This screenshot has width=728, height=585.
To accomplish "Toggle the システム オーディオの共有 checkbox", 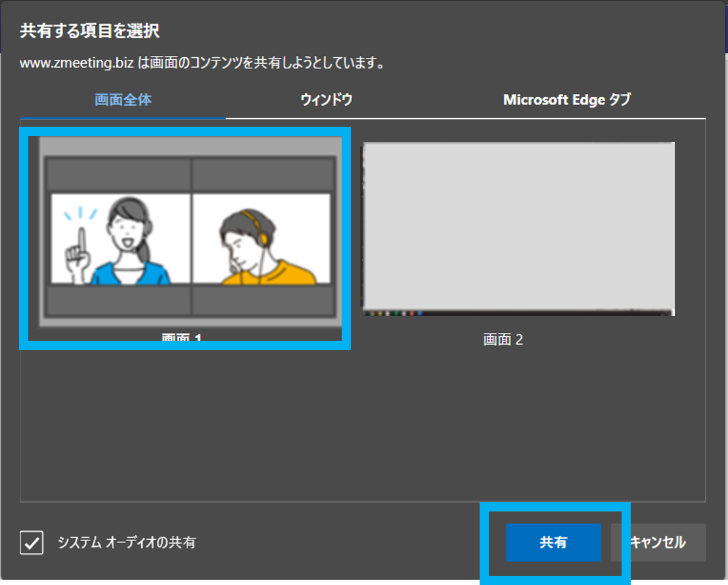I will pyautogui.click(x=32, y=543).
